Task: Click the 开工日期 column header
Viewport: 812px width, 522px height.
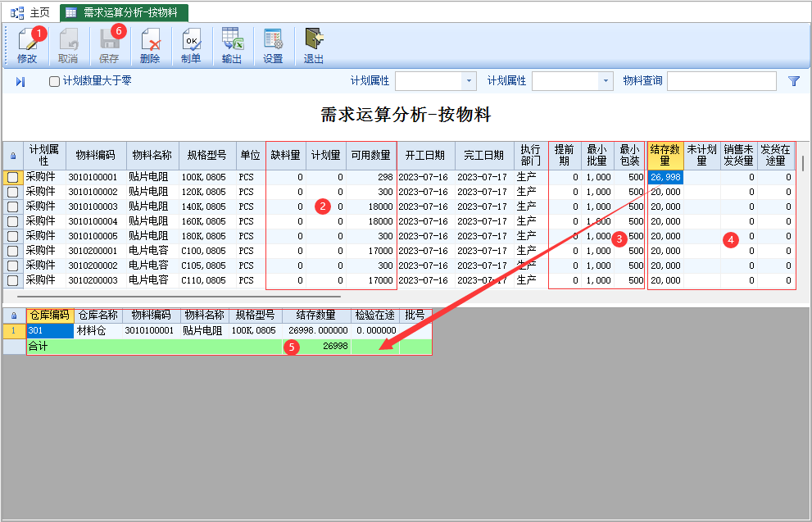Action: click(x=426, y=156)
